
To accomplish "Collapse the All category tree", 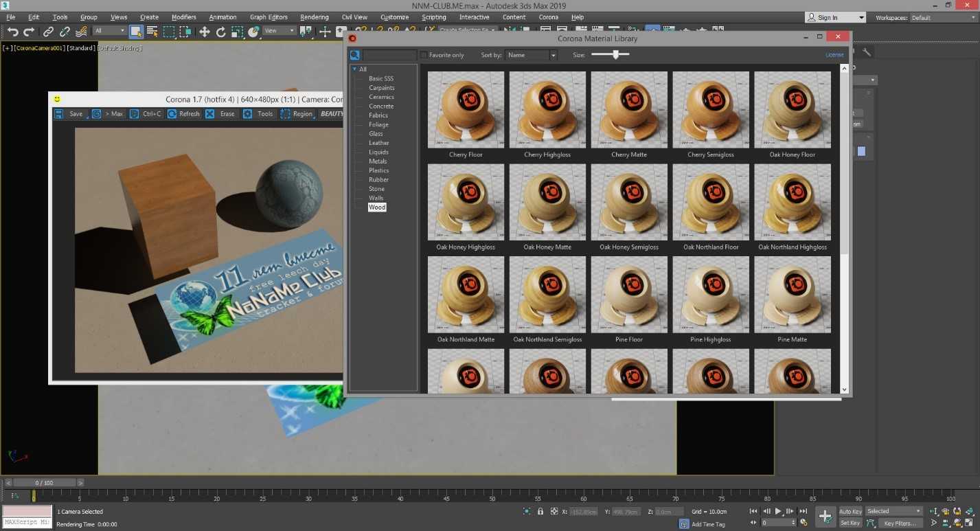I will [354, 69].
